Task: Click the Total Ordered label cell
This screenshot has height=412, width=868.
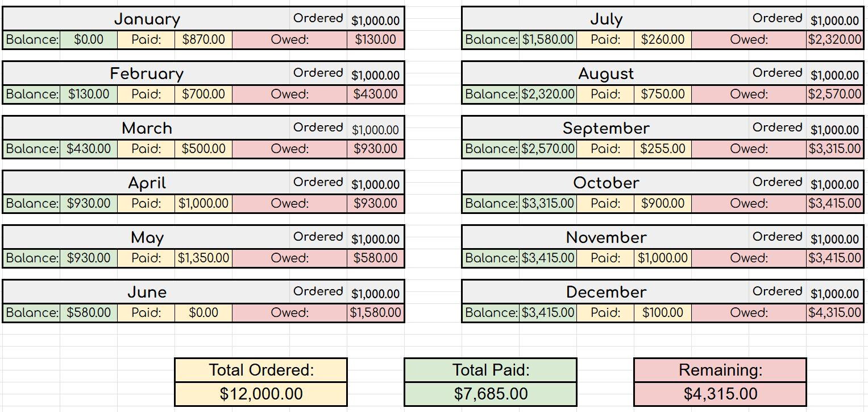Action: click(261, 370)
